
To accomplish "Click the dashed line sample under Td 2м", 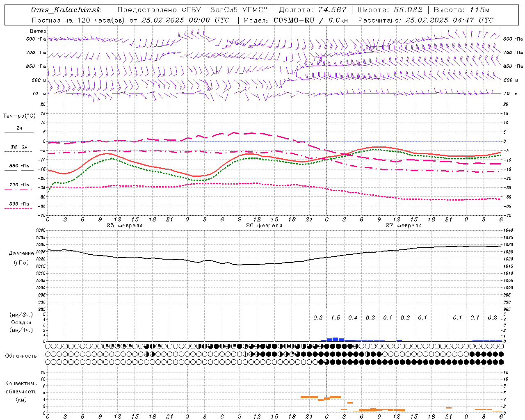I will pyautogui.click(x=18, y=151).
